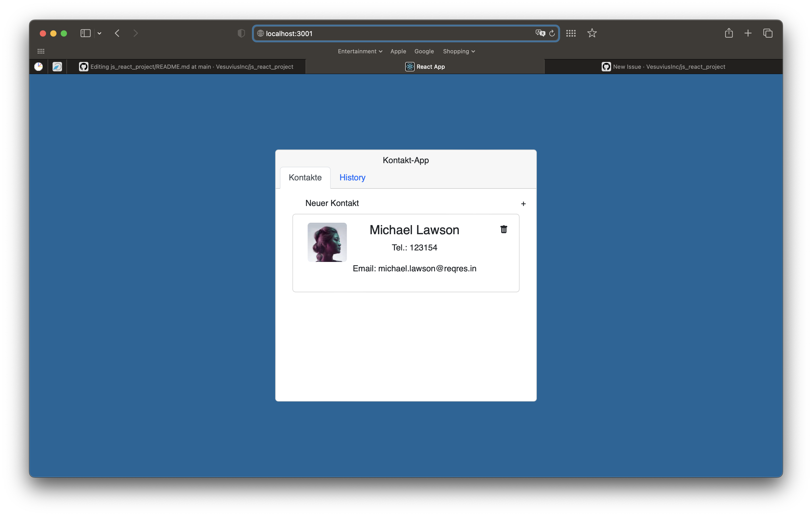
Task: Add a new contact with the plus button
Action: [523, 204]
